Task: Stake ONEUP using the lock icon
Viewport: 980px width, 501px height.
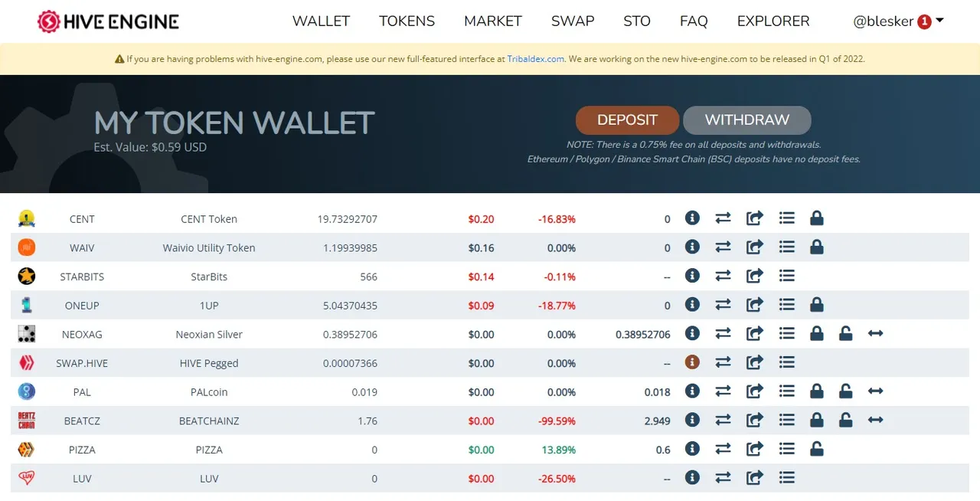Action: [x=816, y=305]
